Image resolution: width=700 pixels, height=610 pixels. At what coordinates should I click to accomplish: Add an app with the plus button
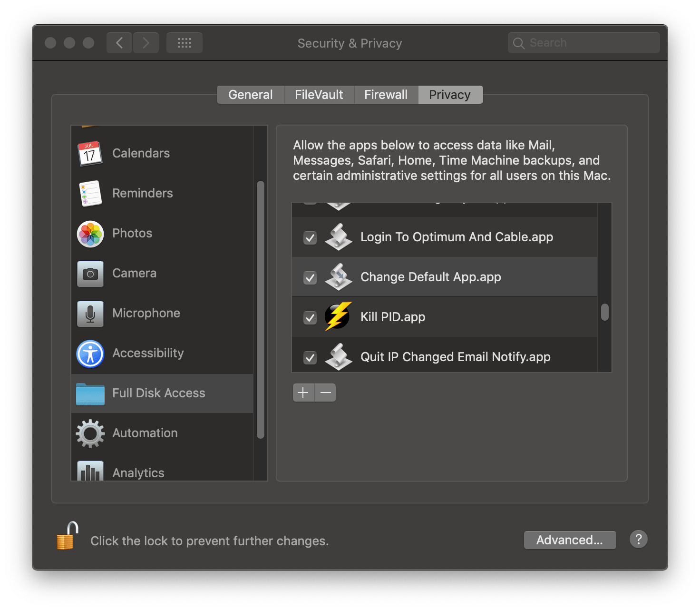coord(303,393)
